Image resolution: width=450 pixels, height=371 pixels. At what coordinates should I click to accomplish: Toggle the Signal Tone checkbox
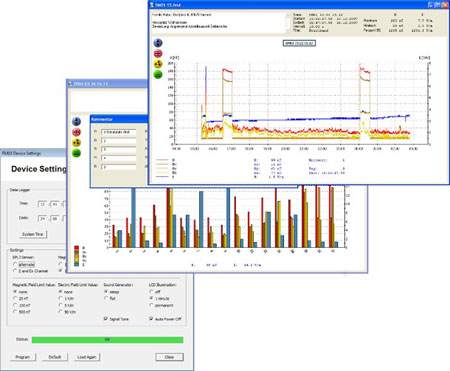106,319
